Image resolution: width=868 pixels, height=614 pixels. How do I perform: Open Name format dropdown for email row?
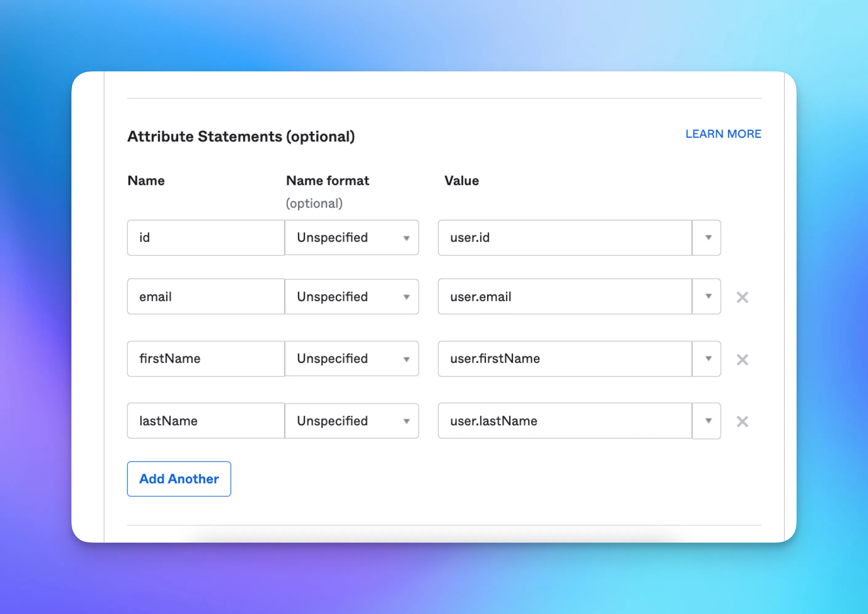click(352, 297)
